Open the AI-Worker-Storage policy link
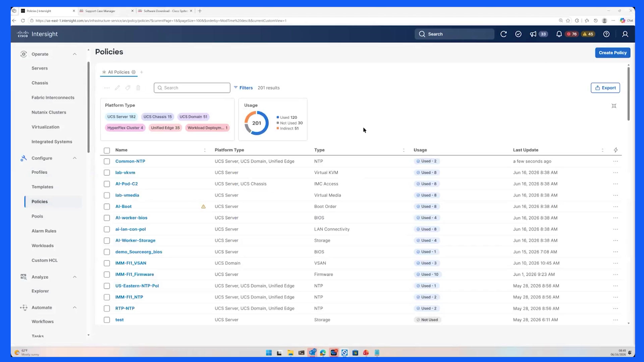This screenshot has height=362, width=644. click(x=135, y=241)
